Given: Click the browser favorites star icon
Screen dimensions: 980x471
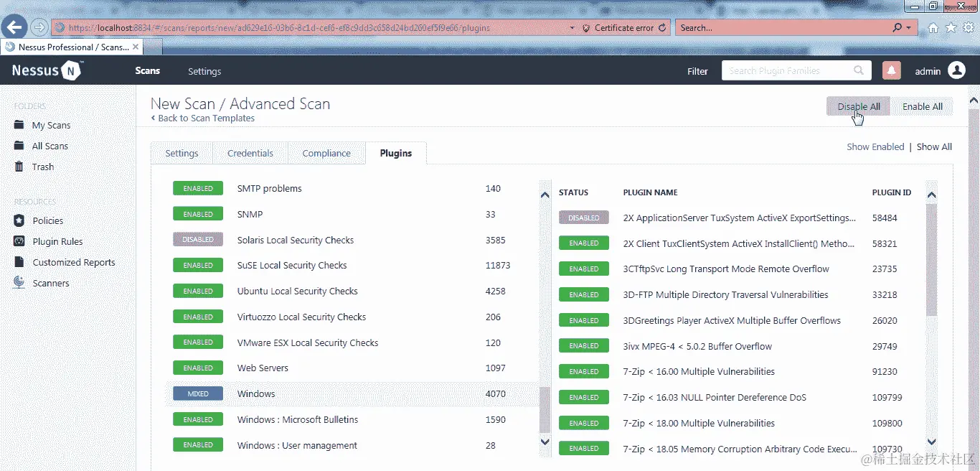Looking at the screenshot, I should pyautogui.click(x=951, y=28).
